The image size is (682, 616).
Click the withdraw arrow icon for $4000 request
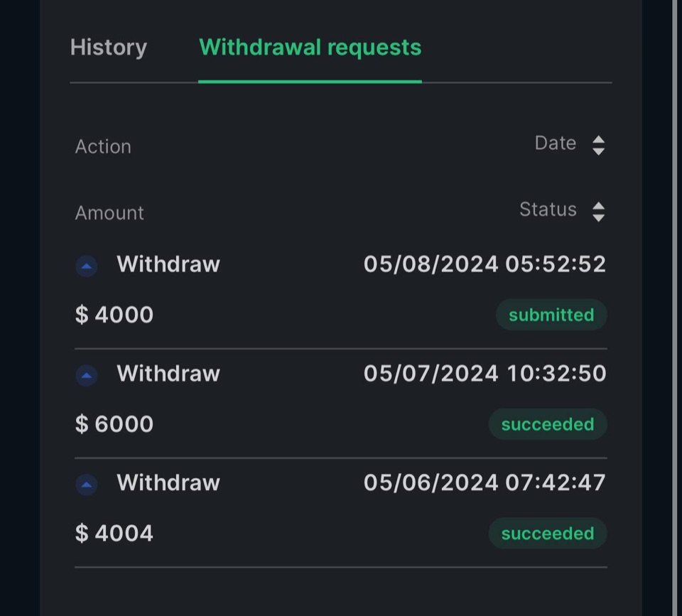pyautogui.click(x=86, y=266)
